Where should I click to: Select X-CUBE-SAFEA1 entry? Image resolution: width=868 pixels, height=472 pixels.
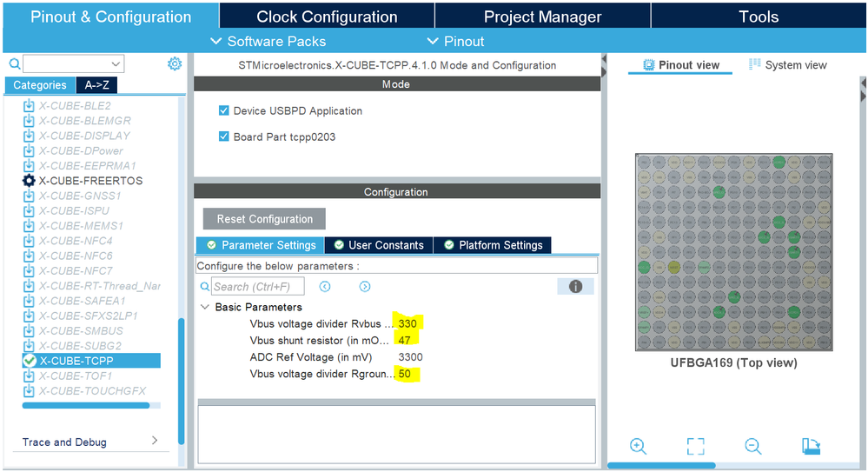(x=83, y=301)
